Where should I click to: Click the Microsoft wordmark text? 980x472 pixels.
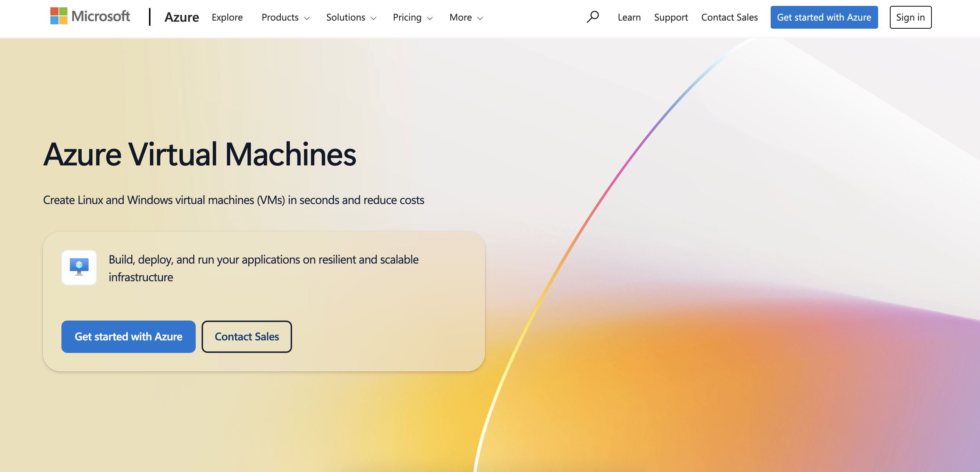click(x=101, y=16)
